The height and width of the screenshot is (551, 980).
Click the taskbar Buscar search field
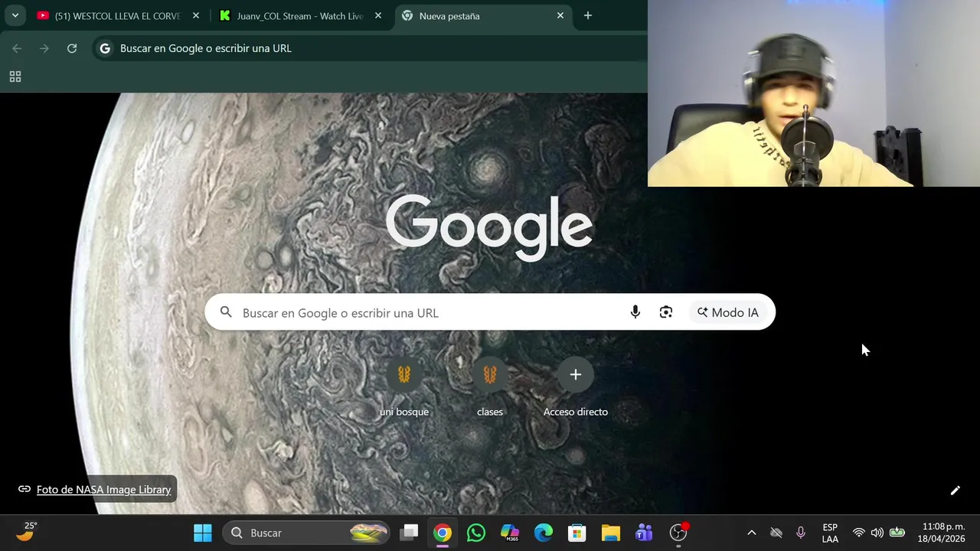tap(307, 533)
